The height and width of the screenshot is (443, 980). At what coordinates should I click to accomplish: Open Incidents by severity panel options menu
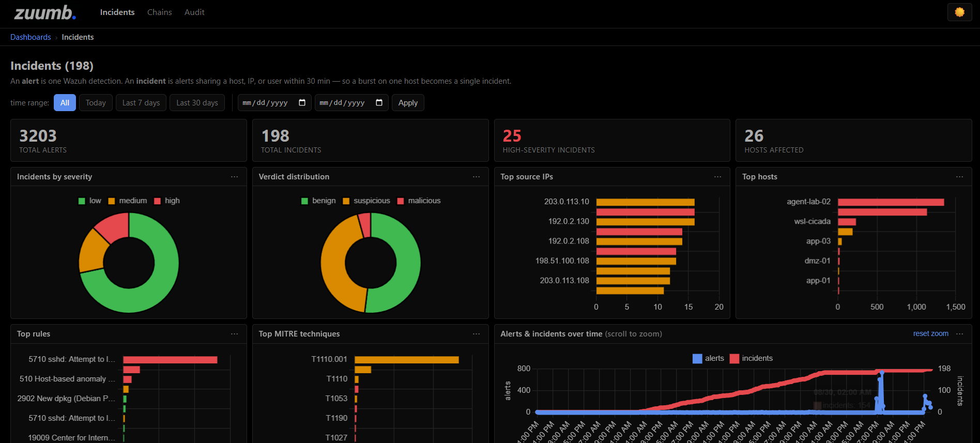(235, 177)
